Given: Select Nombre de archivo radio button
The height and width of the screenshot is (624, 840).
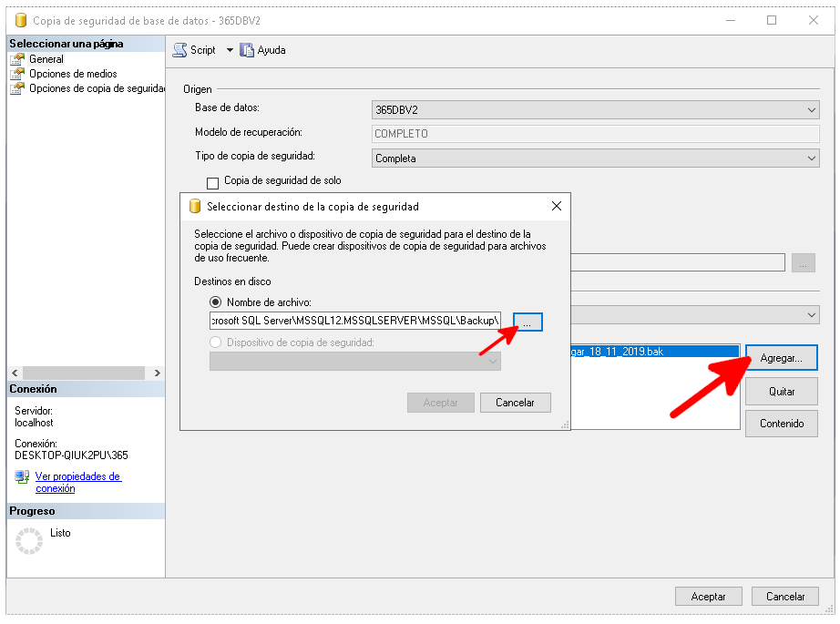Looking at the screenshot, I should click(x=216, y=302).
